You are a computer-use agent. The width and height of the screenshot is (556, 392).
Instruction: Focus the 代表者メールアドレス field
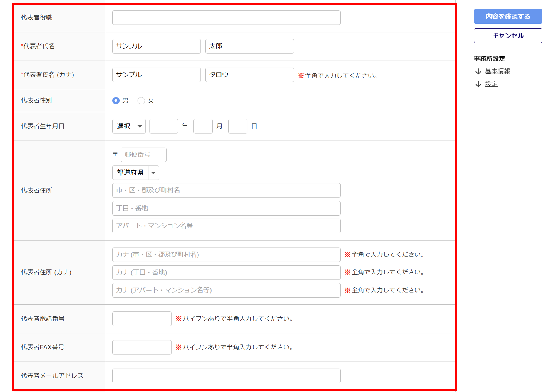226,376
